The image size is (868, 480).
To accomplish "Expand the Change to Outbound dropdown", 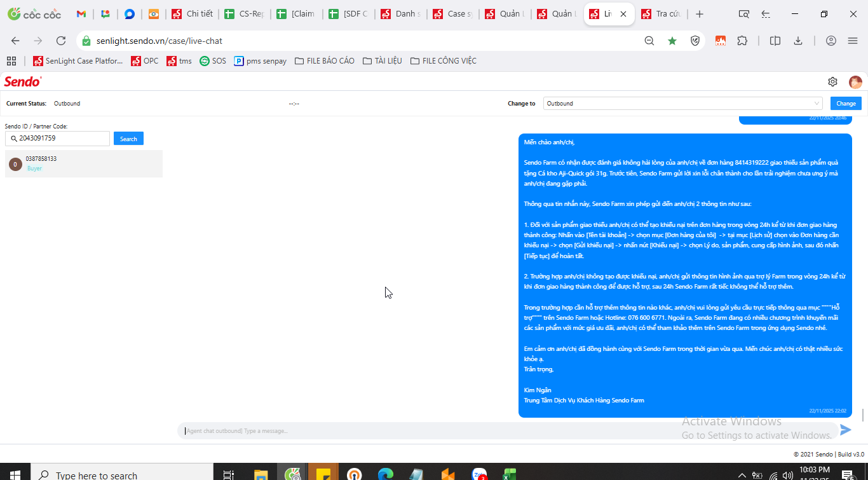I will tap(683, 104).
